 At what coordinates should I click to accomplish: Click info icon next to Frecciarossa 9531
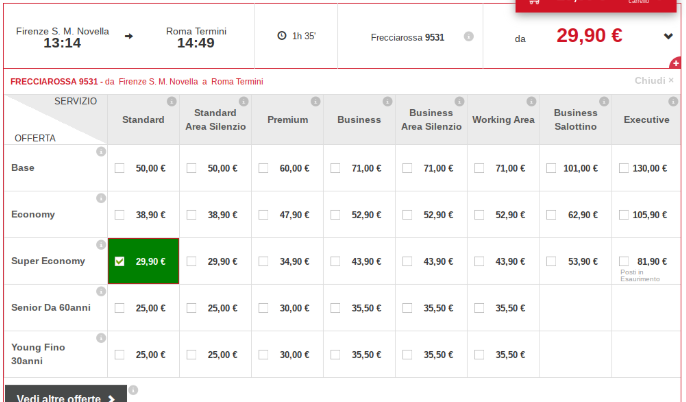[469, 36]
